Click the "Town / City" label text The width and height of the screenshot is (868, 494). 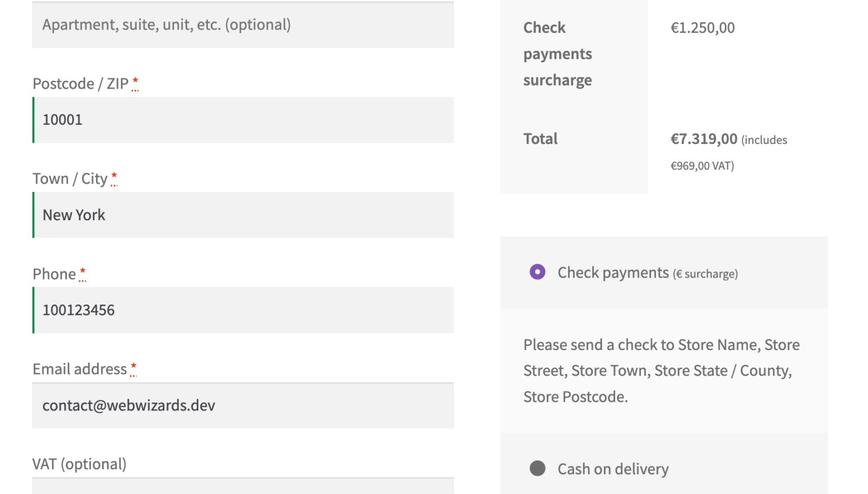70,179
